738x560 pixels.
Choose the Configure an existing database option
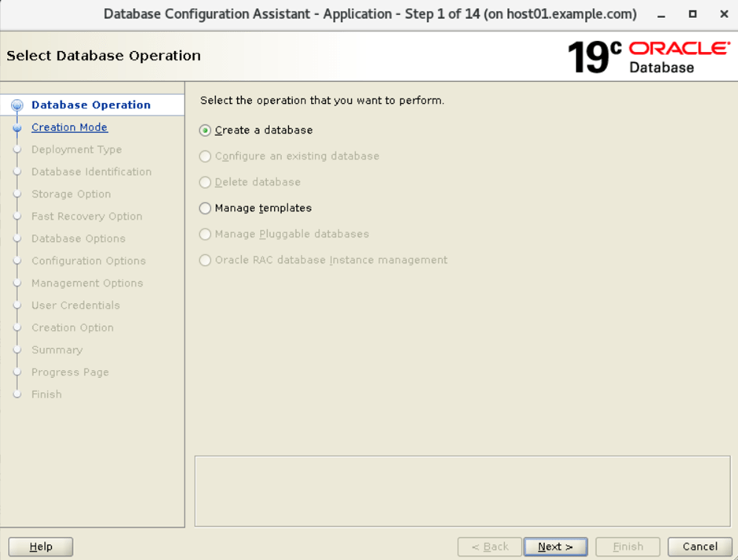206,156
